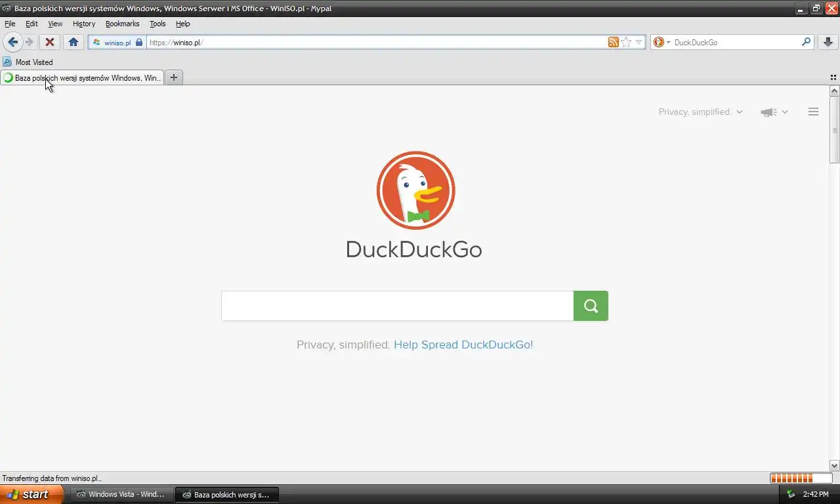Viewport: 840px width, 504px height.
Task: Click the Transferring data status text
Action: click(52, 478)
